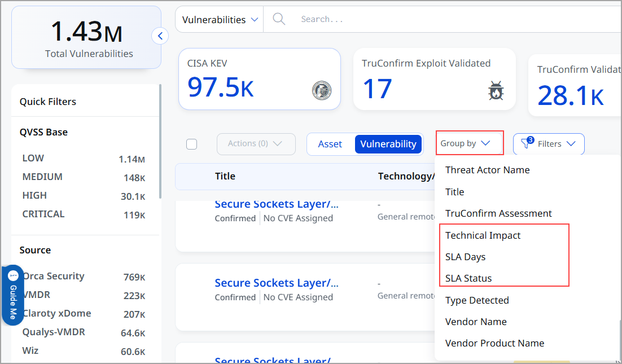This screenshot has height=364, width=622.
Task: Select TruConfirm Assessment grouping option
Action: click(x=498, y=213)
